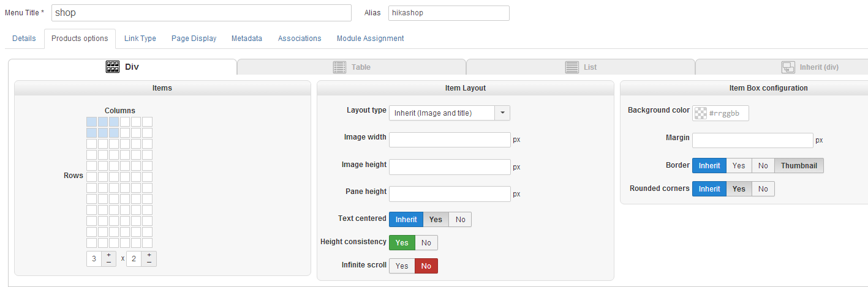Click the background color transparency swatch
Viewport: 868px width, 287px height.
point(701,113)
